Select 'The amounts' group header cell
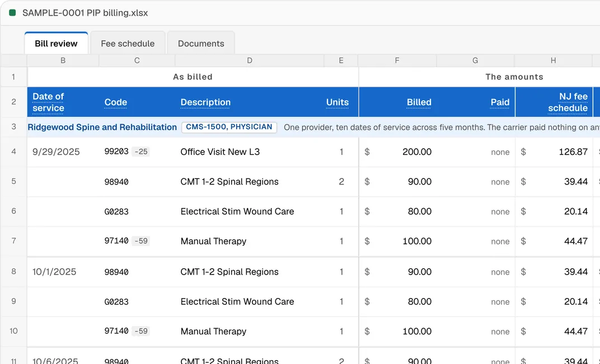600x364 pixels. 514,77
